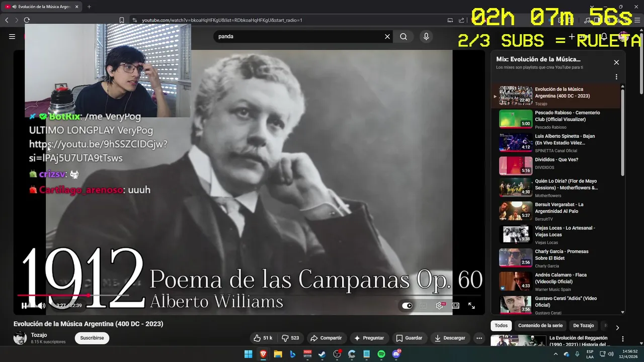Image resolution: width=644 pixels, height=362 pixels.
Task: Like the video with 51 k likes
Action: 263,338
